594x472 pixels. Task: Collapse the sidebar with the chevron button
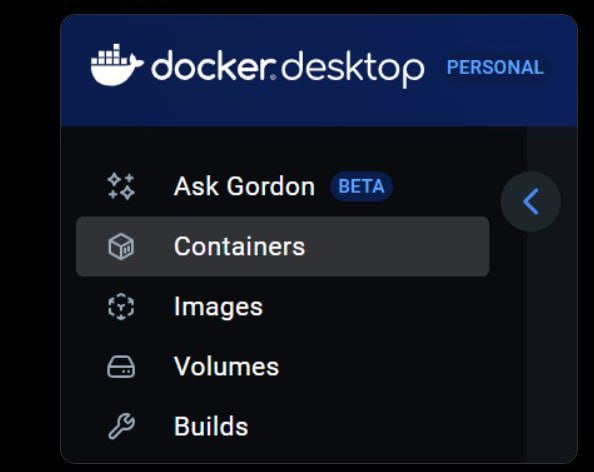point(531,202)
